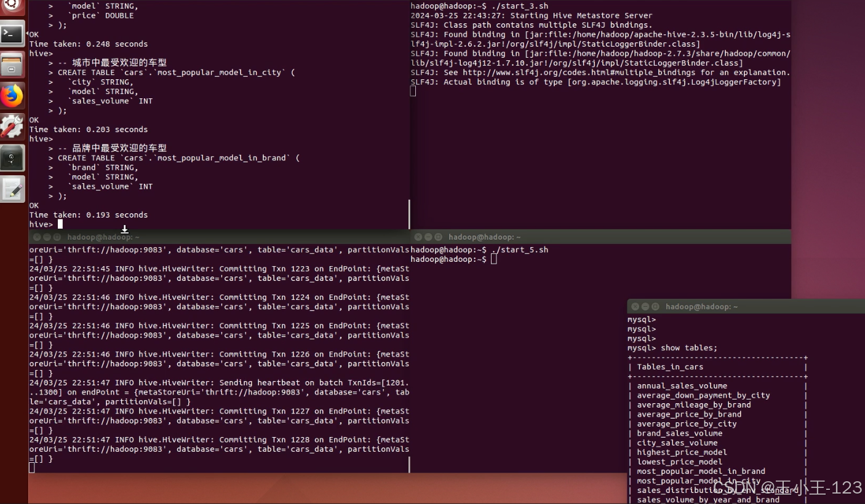Click the Tables_in_cars column header
The image size is (865, 504).
(670, 367)
